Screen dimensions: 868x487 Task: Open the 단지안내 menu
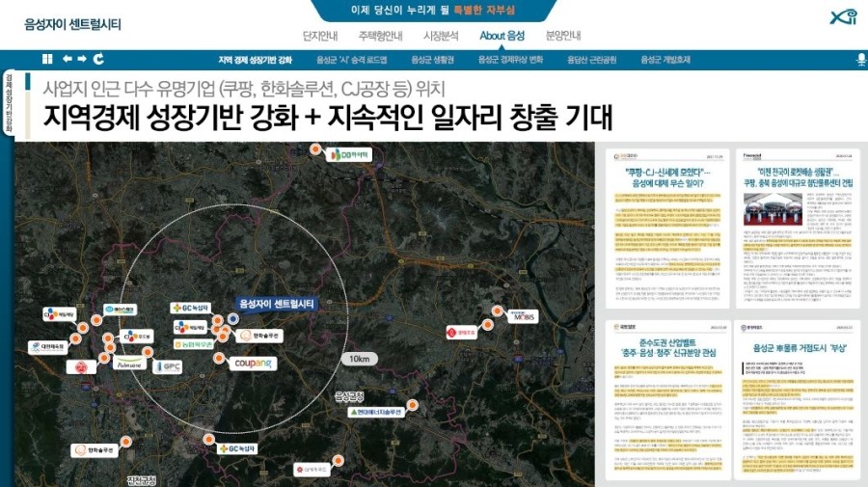(x=320, y=36)
